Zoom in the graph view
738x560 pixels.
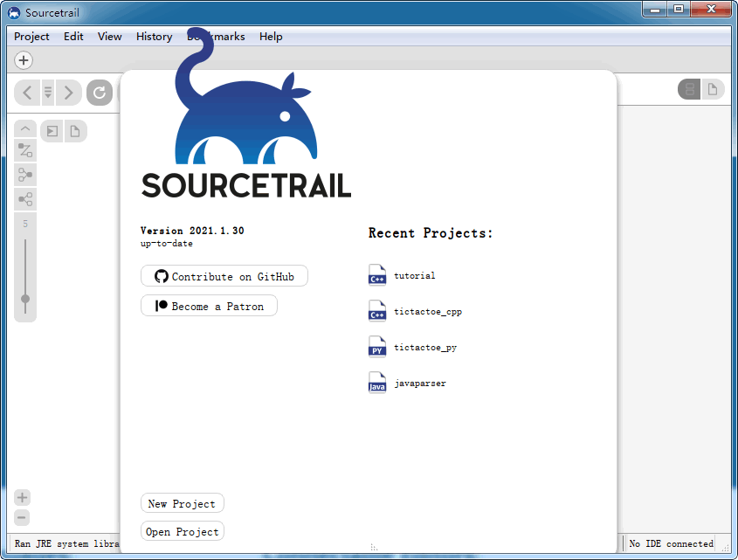(22, 497)
